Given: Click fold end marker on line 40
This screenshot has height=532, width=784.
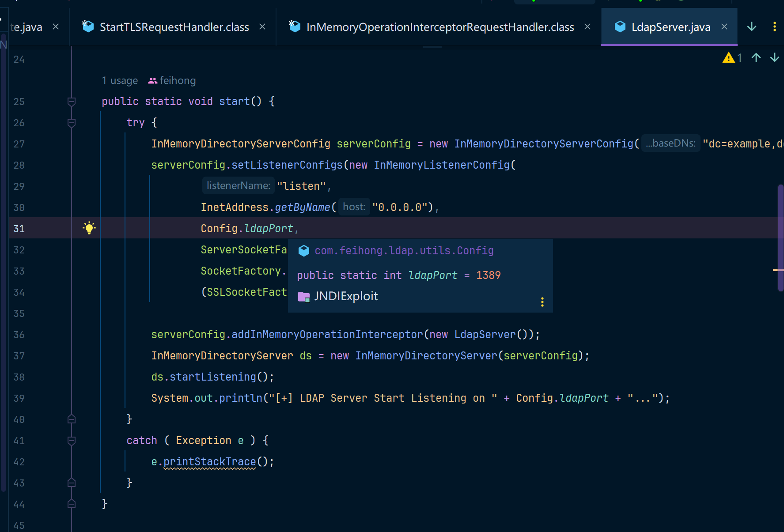Looking at the screenshot, I should [72, 419].
